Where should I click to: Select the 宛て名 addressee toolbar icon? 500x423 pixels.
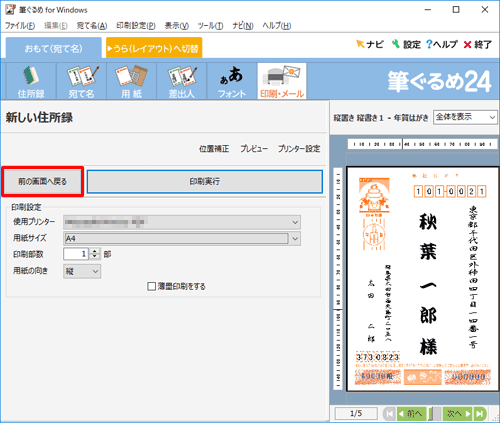(82, 81)
